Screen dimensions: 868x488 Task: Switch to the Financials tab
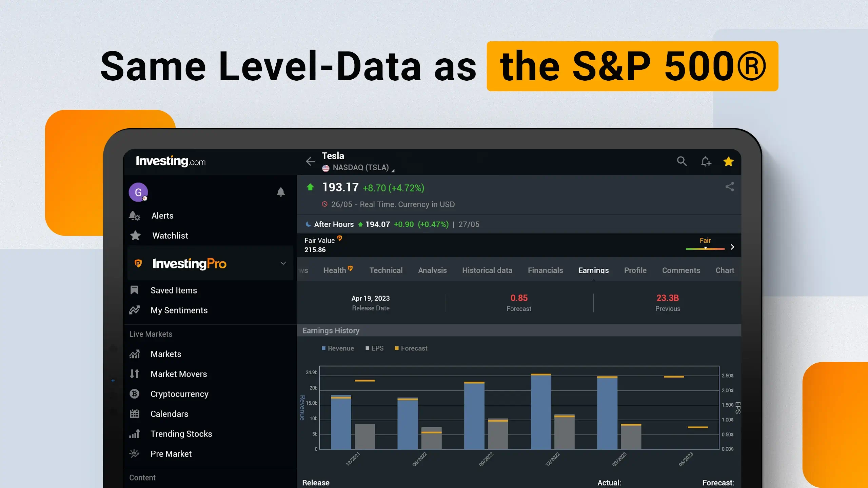tap(545, 270)
